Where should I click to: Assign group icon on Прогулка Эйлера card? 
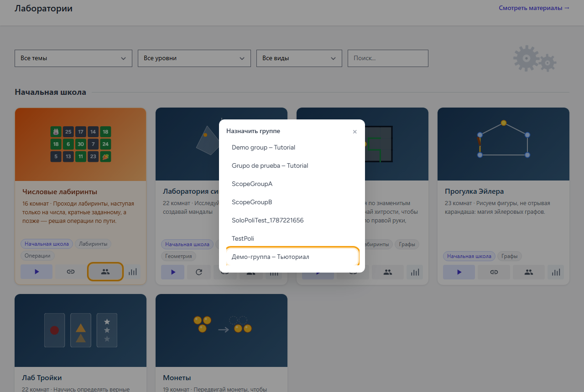[529, 272]
